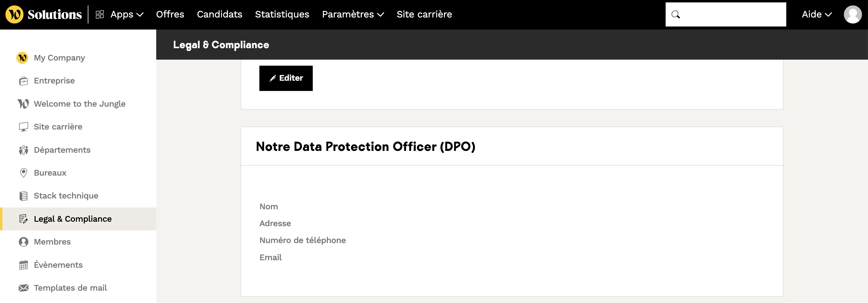Image resolution: width=868 pixels, height=303 pixels.
Task: Click the search input field
Action: click(731, 14)
